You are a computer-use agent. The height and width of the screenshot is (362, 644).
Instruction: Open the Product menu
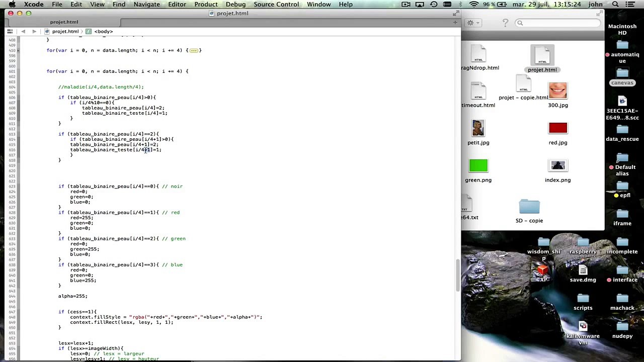point(206,5)
